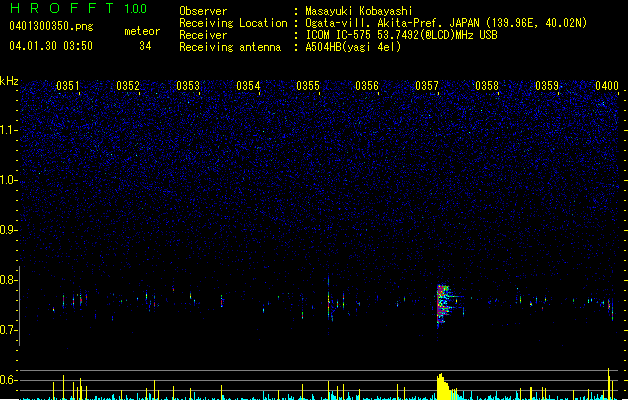Click the 0.9 kHz axis label

8,230
